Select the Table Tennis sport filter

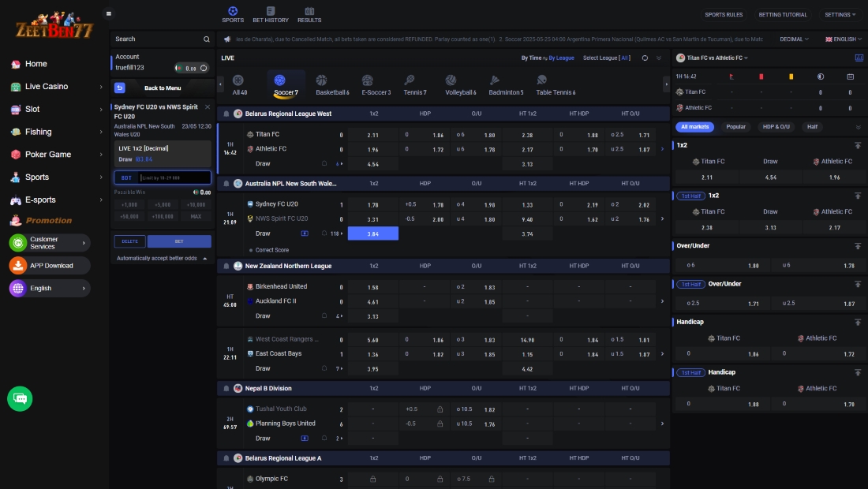556,84
